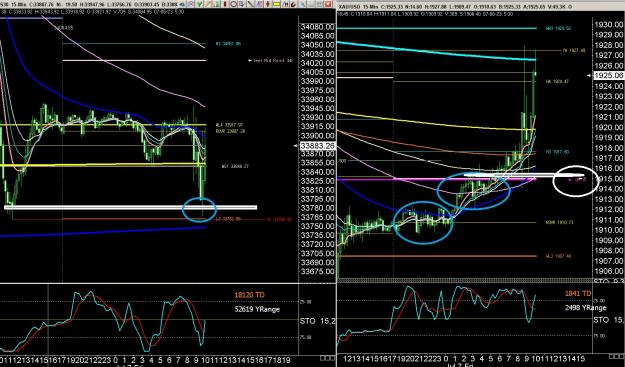The image size is (625, 367).
Task: Click the STO label in left indicator panel
Action: click(x=308, y=321)
